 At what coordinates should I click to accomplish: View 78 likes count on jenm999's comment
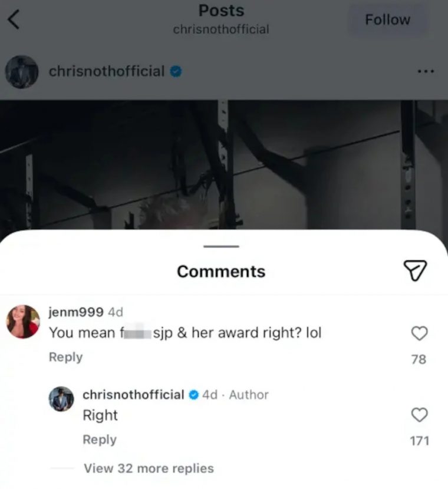pos(419,359)
